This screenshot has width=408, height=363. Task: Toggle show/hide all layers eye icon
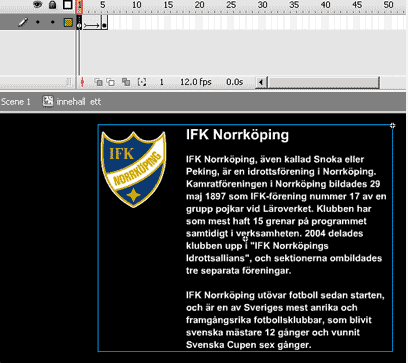[38, 5]
